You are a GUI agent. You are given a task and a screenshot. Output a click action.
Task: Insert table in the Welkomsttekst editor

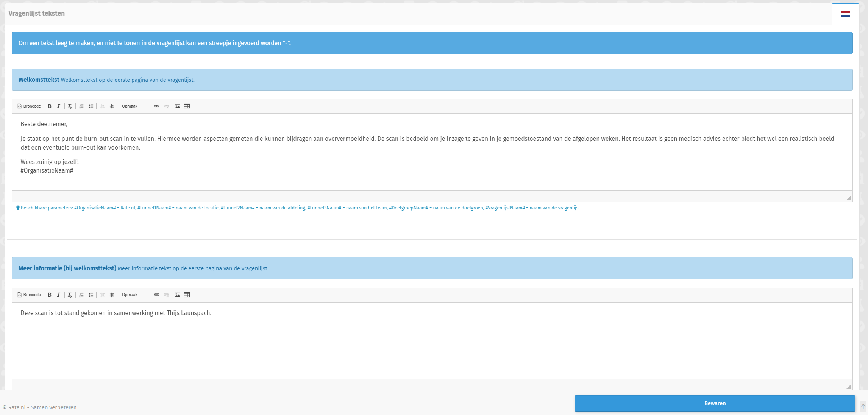(187, 106)
